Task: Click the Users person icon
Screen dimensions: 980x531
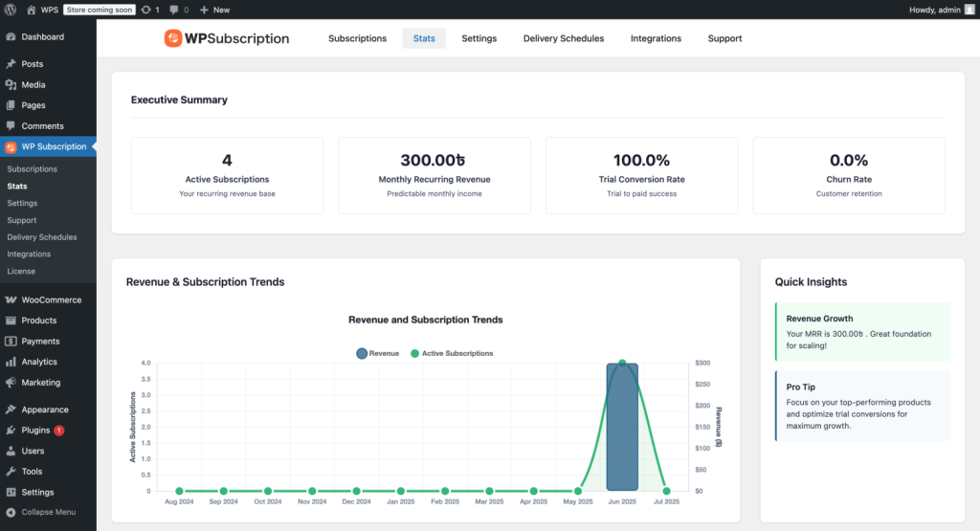Action: (x=11, y=451)
